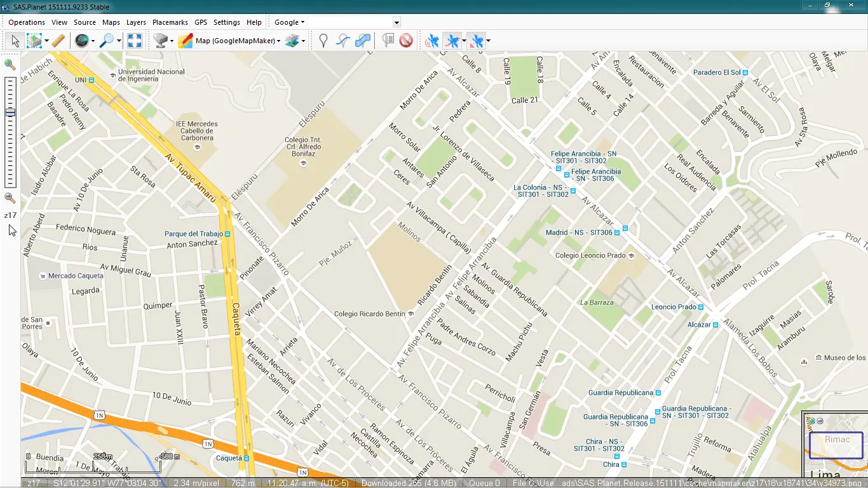868x488 pixels.
Task: Click the Universidad Nacional de Ingenieria map label
Action: point(151,76)
